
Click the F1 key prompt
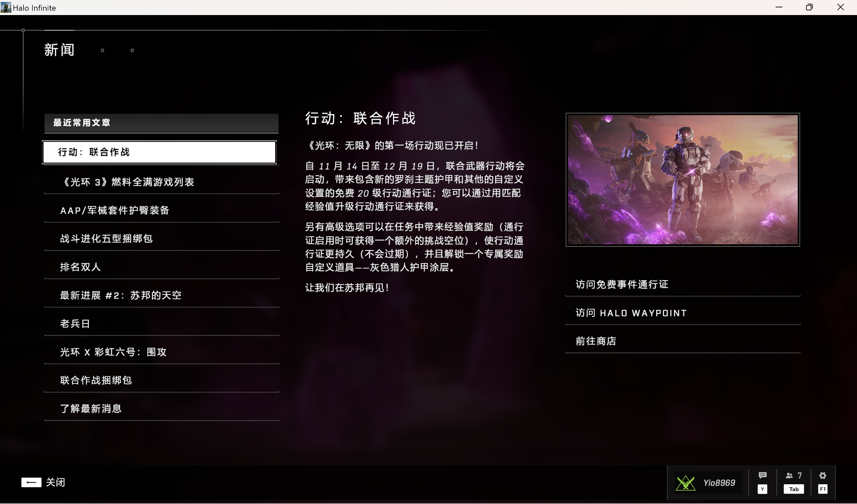pos(822,489)
